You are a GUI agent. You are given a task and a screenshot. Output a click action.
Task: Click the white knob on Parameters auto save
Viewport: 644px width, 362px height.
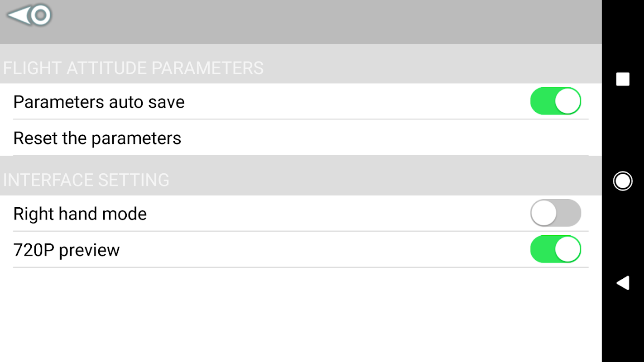568,101
